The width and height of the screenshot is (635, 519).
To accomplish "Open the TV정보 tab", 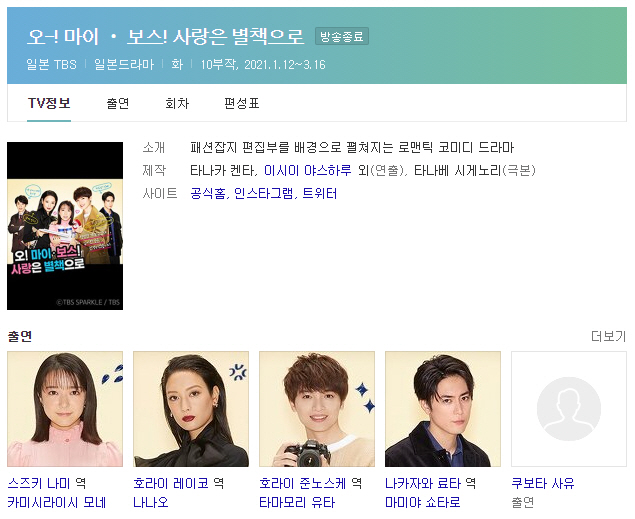I will [x=49, y=103].
